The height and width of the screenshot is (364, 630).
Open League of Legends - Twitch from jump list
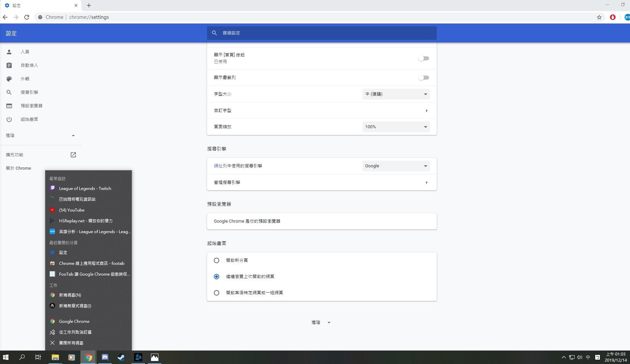(85, 188)
